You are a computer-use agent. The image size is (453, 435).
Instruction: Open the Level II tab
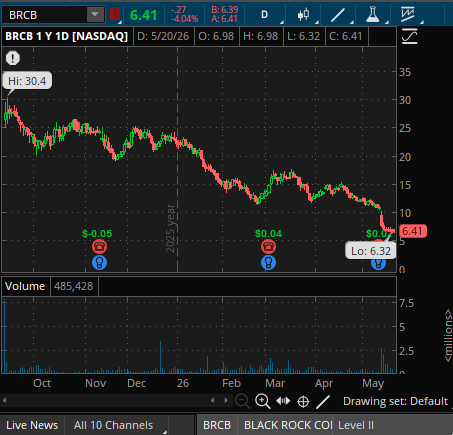(356, 425)
